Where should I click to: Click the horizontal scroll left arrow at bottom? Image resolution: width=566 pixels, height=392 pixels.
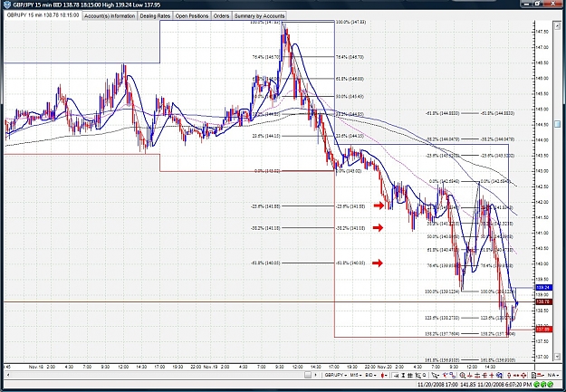pos(7,375)
